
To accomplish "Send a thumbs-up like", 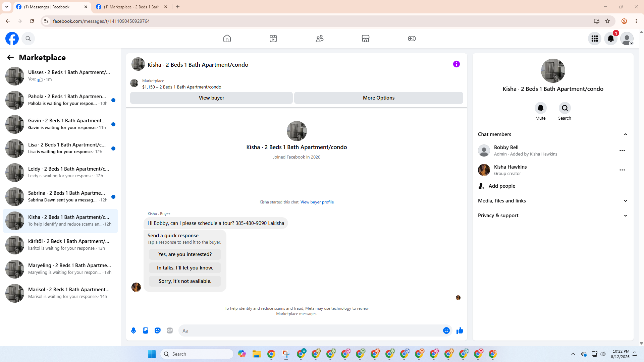I will (x=460, y=330).
